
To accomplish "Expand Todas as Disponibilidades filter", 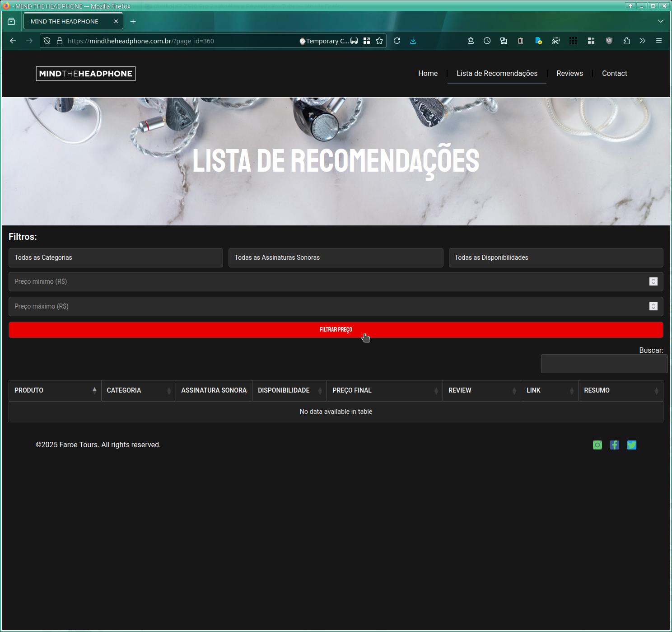I will tap(555, 257).
